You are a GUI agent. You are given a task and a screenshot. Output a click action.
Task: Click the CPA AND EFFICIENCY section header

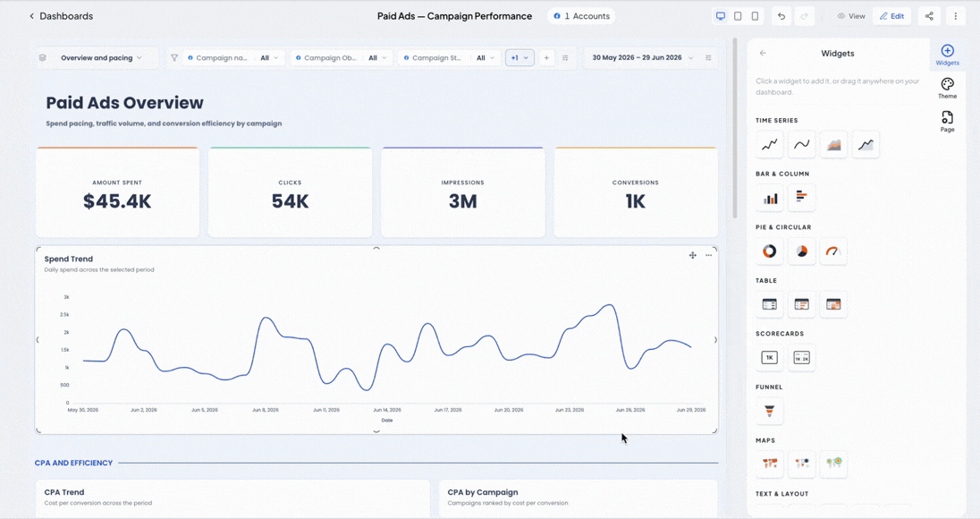[73, 463]
